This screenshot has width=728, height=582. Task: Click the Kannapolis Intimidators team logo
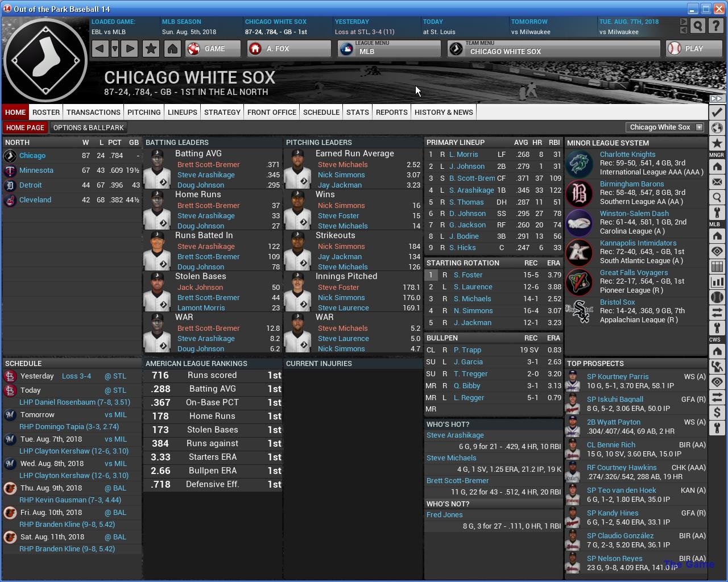click(580, 252)
